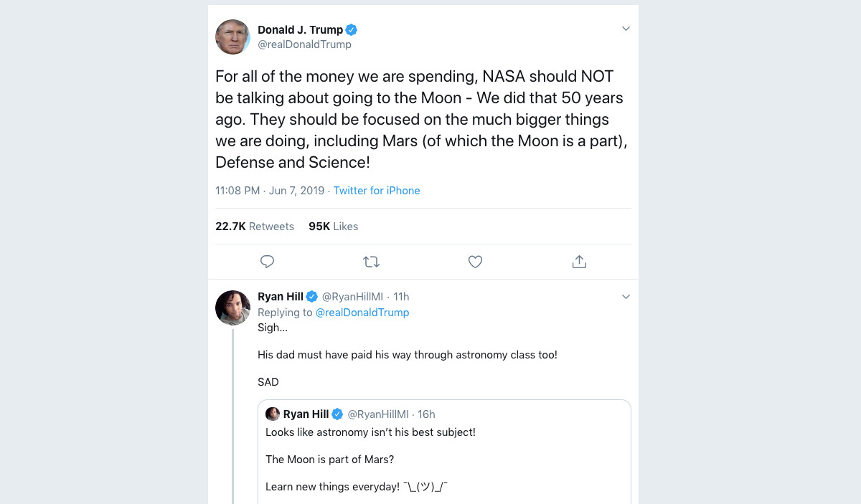Open Donald Trump's profile avatar
This screenshot has width=861, height=504.
point(232,37)
